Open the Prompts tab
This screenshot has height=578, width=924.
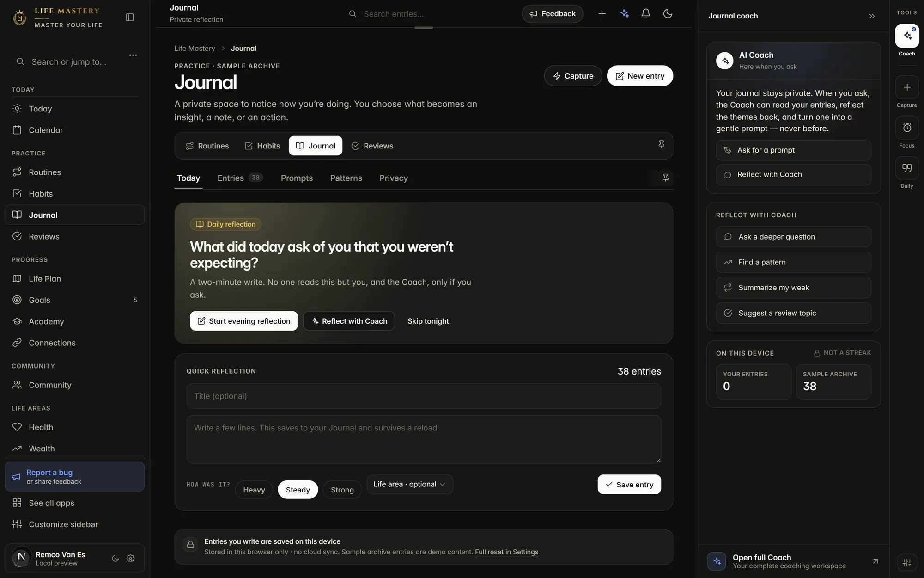(x=297, y=178)
